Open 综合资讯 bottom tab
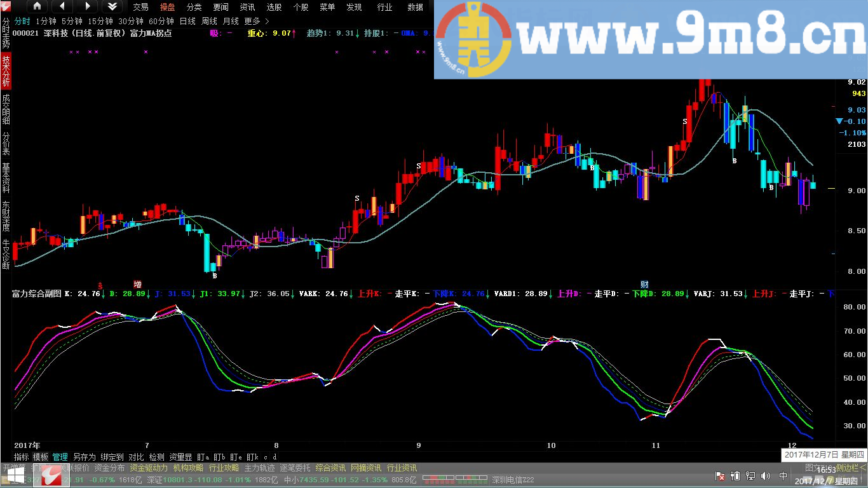The height and width of the screenshot is (488, 868). [x=330, y=468]
